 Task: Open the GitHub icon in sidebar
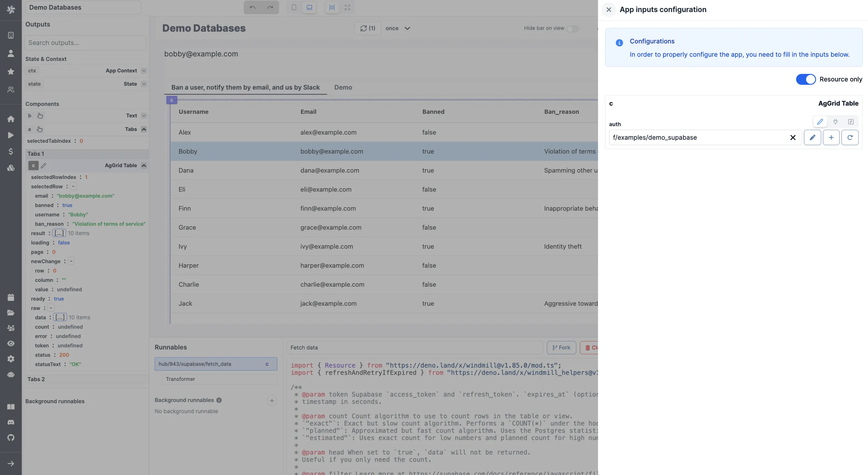[11, 438]
